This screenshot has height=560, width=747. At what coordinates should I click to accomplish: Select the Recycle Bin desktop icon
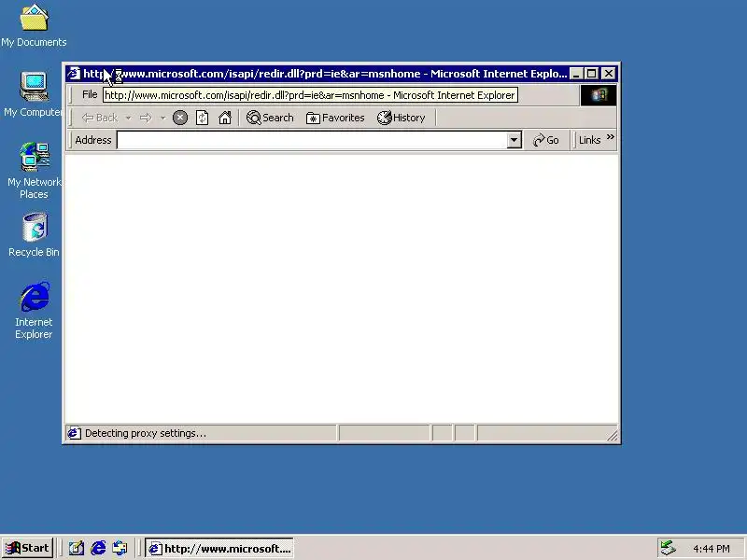coord(34,236)
